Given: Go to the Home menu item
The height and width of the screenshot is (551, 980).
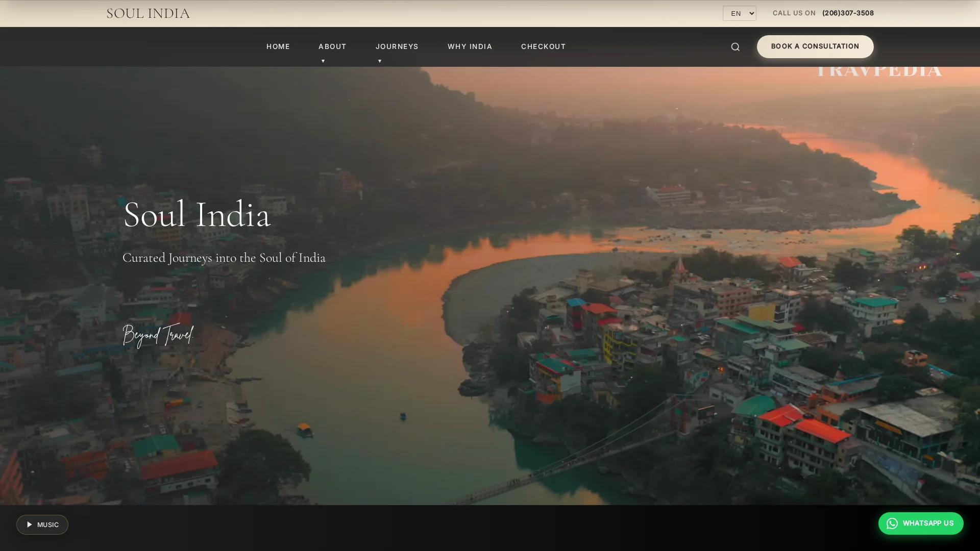Looking at the screenshot, I should coord(278,47).
